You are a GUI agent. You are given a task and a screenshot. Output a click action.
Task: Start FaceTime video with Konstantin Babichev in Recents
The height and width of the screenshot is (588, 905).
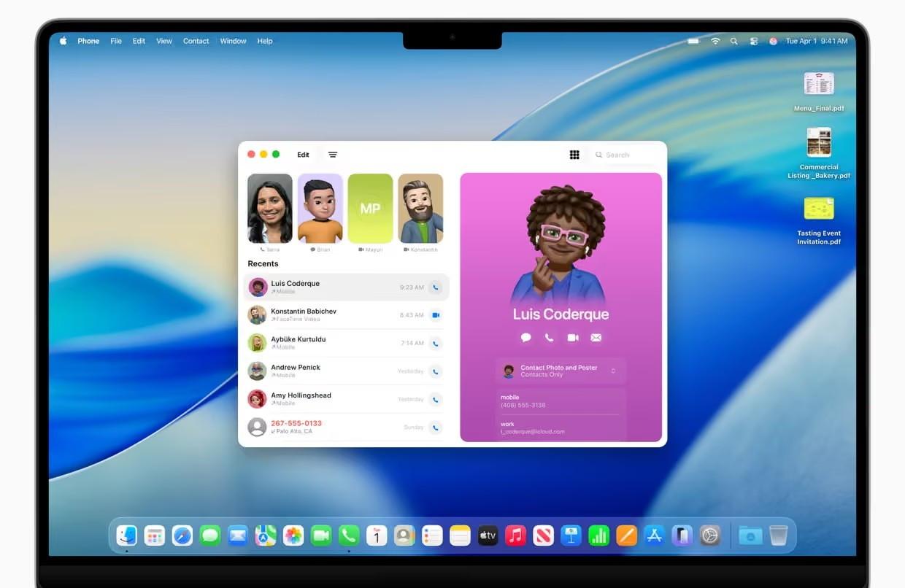pyautogui.click(x=436, y=315)
